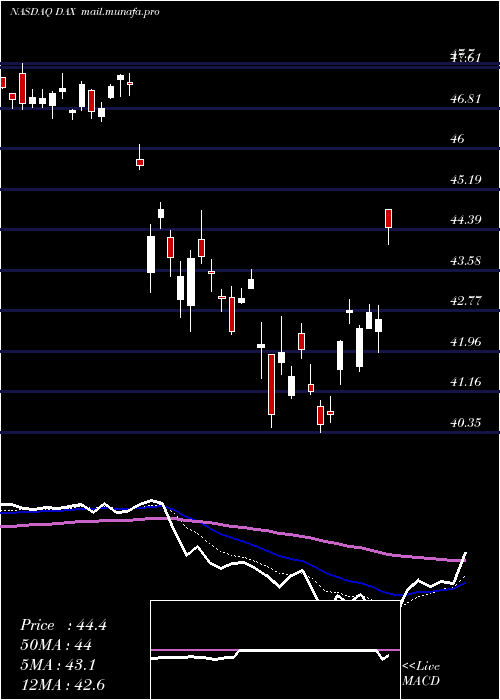500x700 pixels.
Task: Click the 46 price axis label
Action: pyautogui.click(x=458, y=139)
